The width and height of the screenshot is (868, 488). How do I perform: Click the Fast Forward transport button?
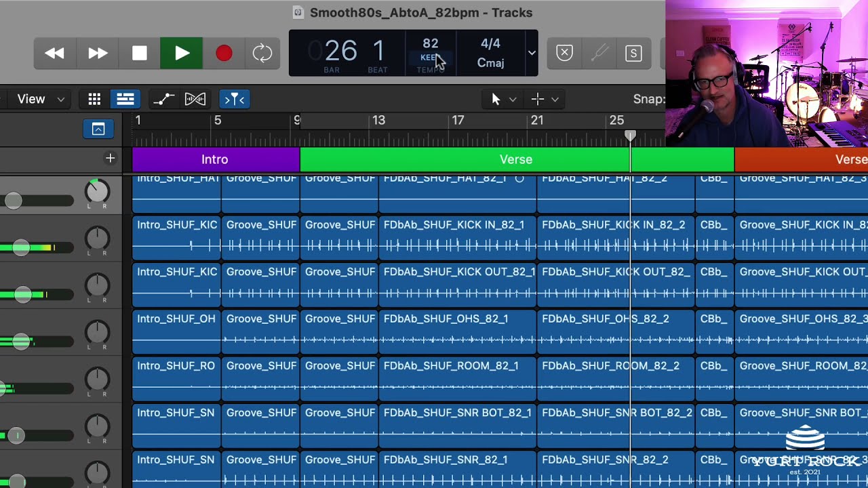tap(98, 54)
